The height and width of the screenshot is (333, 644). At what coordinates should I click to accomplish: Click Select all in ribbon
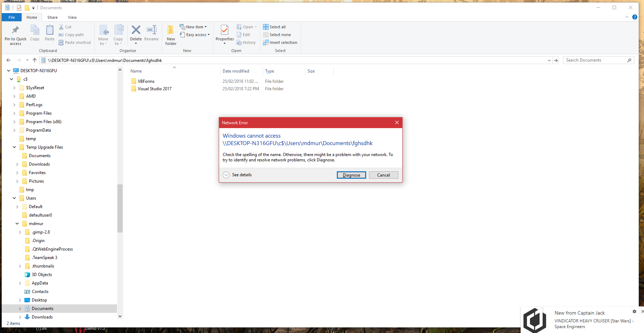(x=275, y=27)
